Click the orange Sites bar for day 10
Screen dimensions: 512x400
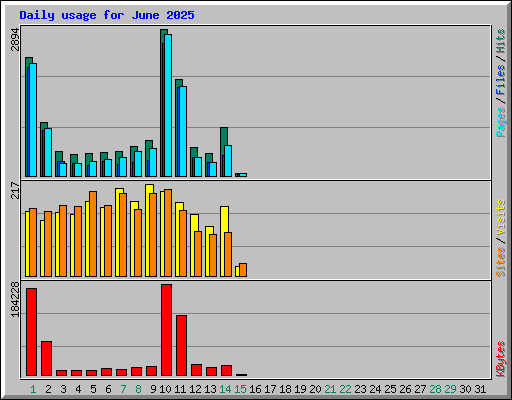click(x=168, y=233)
